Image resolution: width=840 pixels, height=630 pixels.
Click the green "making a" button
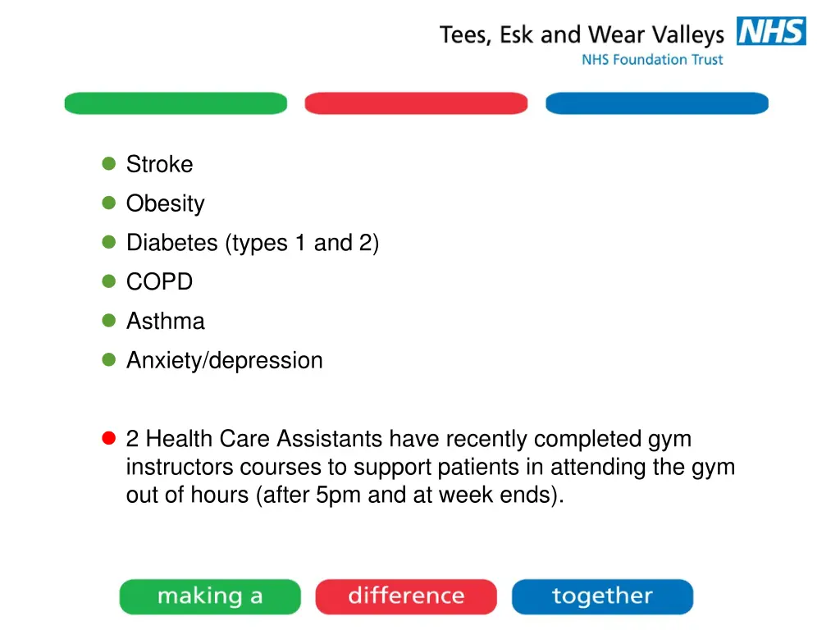(210, 596)
